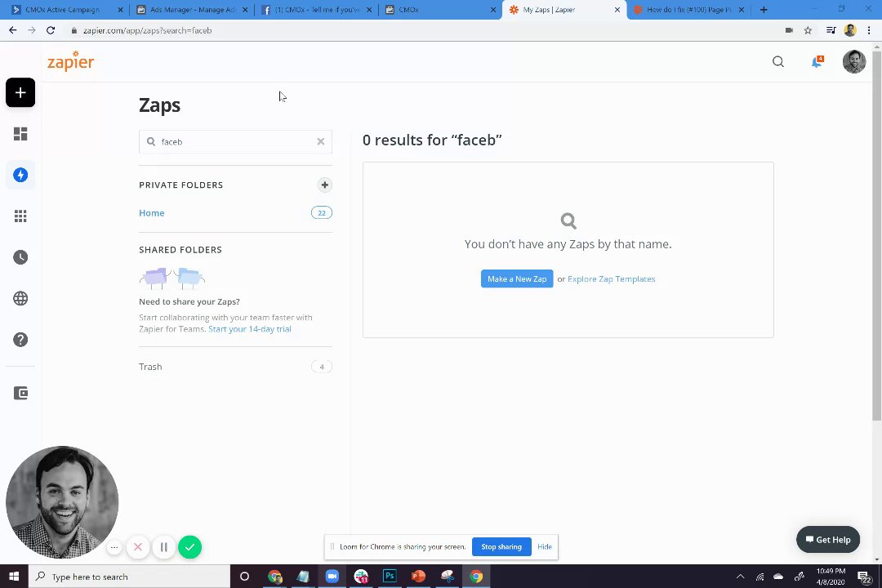Open the media control icon in Chrome toolbar
The height and width of the screenshot is (588, 882).
coord(831,30)
